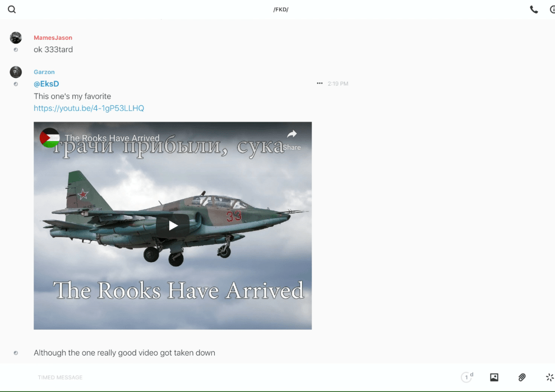Open conversation info icon at top right
This screenshot has width=555, height=392.
click(552, 10)
